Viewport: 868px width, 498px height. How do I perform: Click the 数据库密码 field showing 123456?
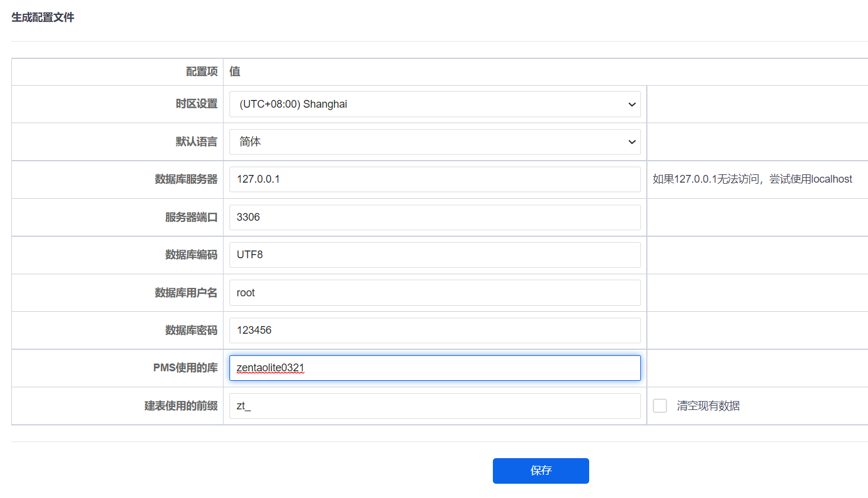[x=435, y=330]
